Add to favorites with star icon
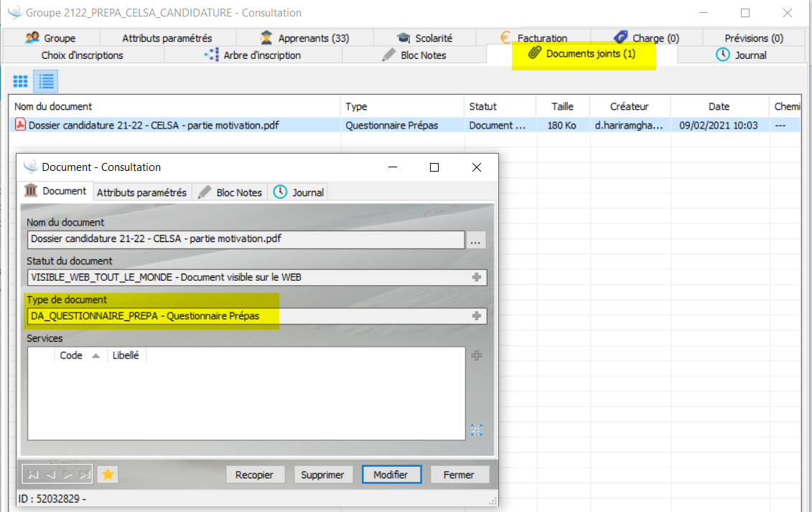This screenshot has width=812, height=512. (108, 474)
